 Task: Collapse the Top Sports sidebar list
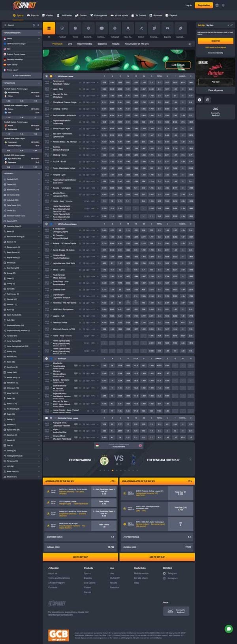coord(39,173)
